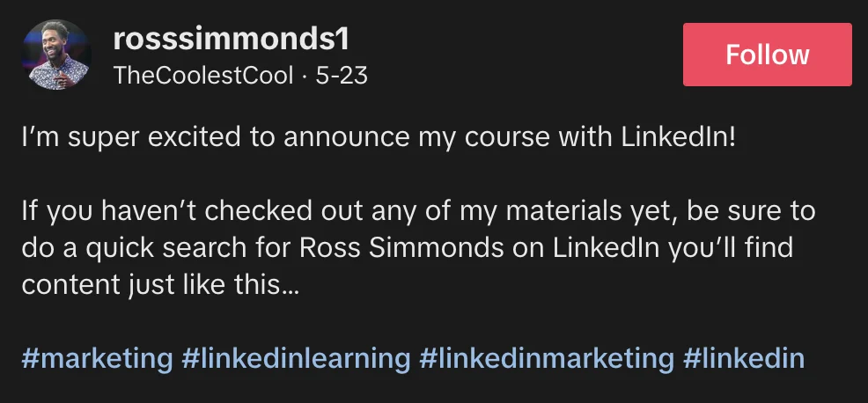Open the rosssimmonds1 profile avatar
868x403 pixels.
[x=55, y=55]
